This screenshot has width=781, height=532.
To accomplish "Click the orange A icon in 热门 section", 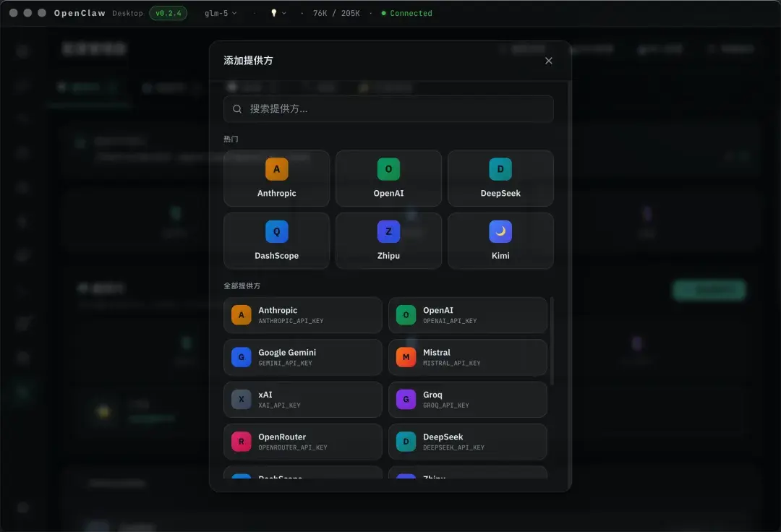I will (x=276, y=169).
